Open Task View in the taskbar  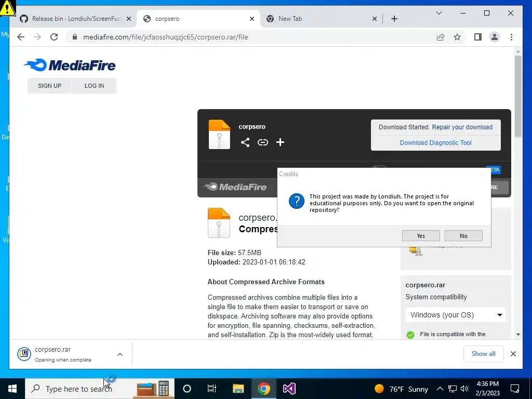(x=212, y=389)
